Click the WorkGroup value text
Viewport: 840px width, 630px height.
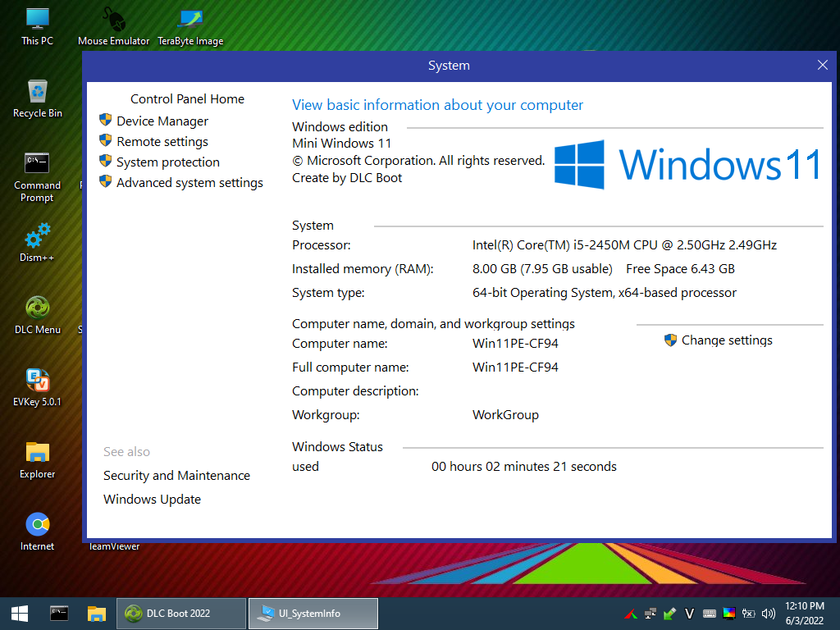(505, 414)
